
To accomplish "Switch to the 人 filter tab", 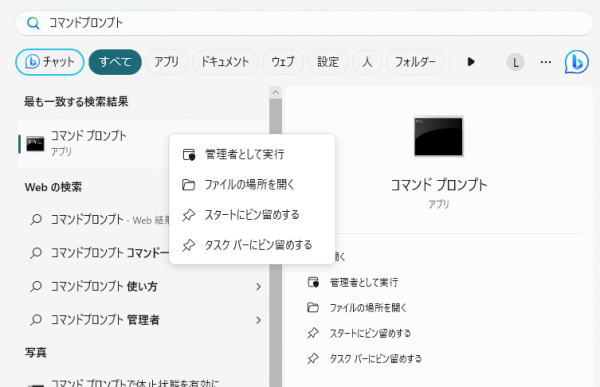I will tap(367, 62).
